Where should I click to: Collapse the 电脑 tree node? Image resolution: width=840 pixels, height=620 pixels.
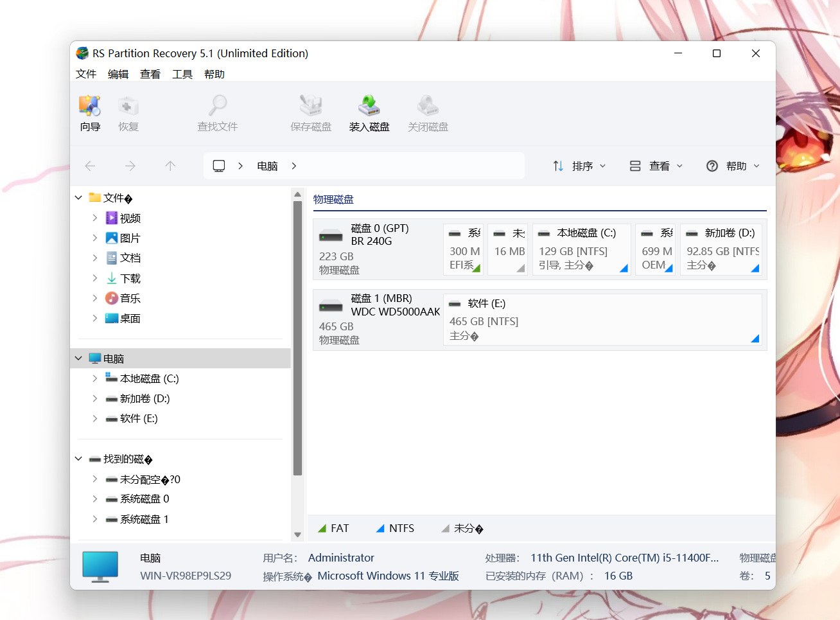tap(78, 359)
